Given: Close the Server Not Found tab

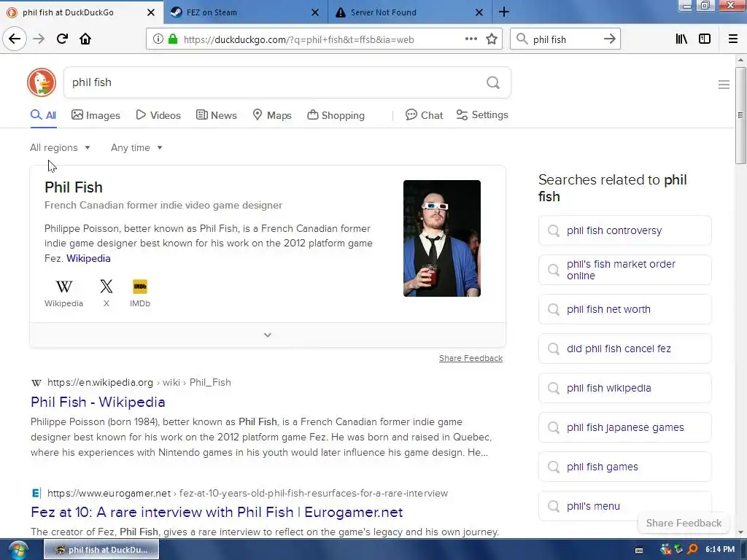Looking at the screenshot, I should point(479,12).
